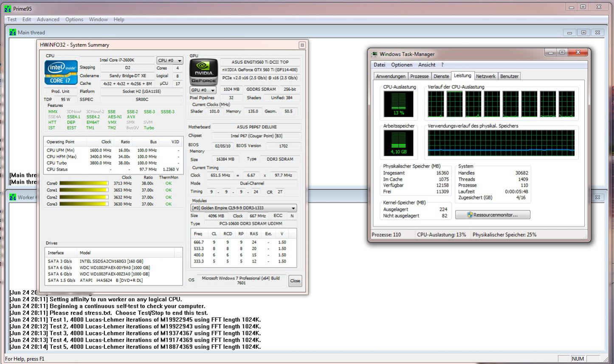Click the Windows Task-Manager title icon
Viewport: 614px width, 364px height.
click(374, 54)
